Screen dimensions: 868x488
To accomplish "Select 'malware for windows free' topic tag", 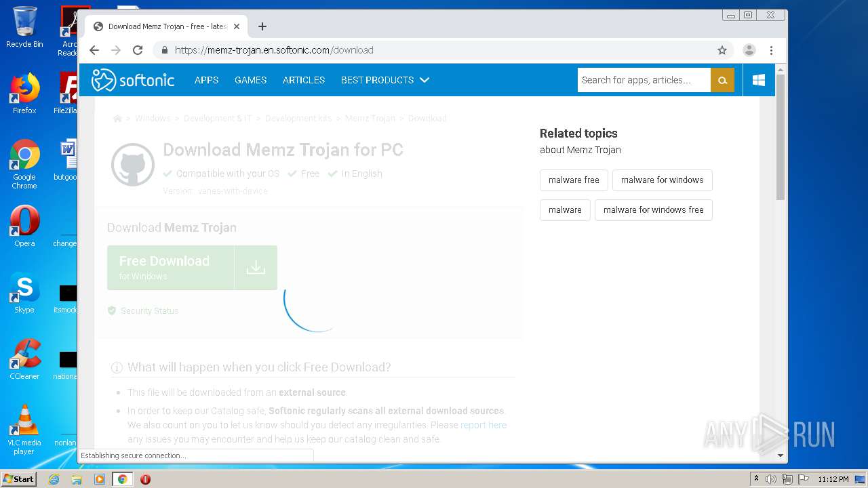I will click(x=654, y=210).
